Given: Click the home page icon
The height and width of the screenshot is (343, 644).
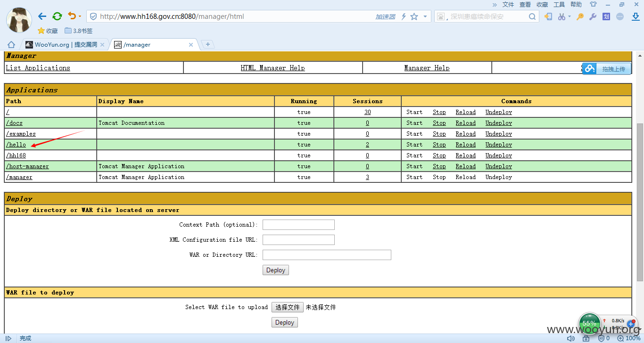Looking at the screenshot, I should (x=11, y=45).
